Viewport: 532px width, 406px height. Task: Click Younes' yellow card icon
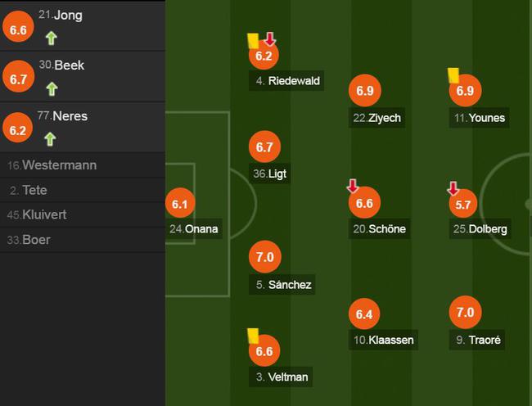click(x=453, y=74)
